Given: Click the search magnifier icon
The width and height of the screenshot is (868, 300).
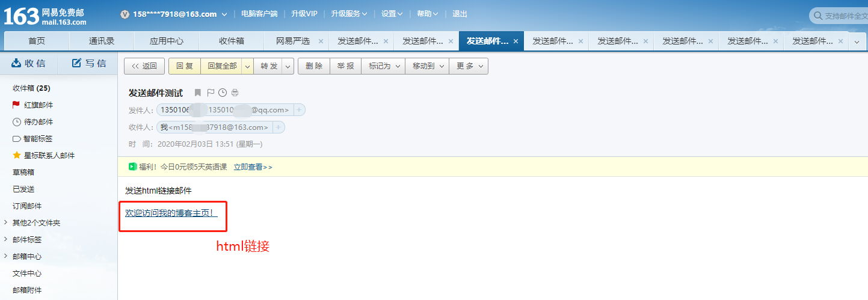Looking at the screenshot, I should click(x=817, y=16).
